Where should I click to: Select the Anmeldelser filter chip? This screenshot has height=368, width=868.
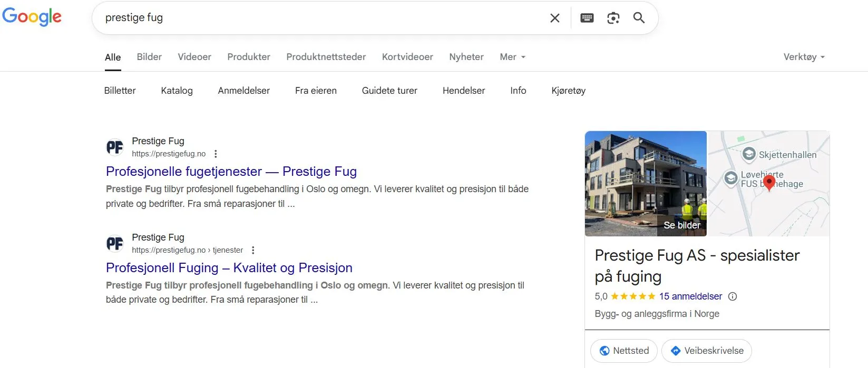[x=243, y=91]
